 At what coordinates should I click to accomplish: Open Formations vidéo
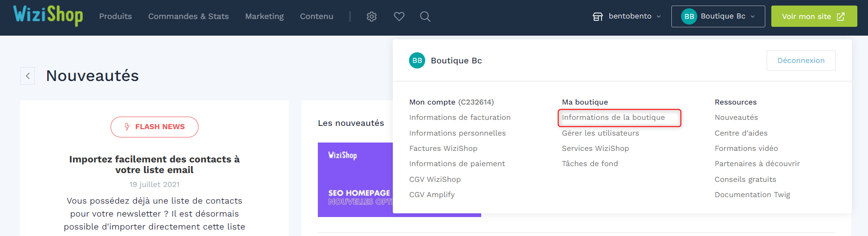point(746,149)
